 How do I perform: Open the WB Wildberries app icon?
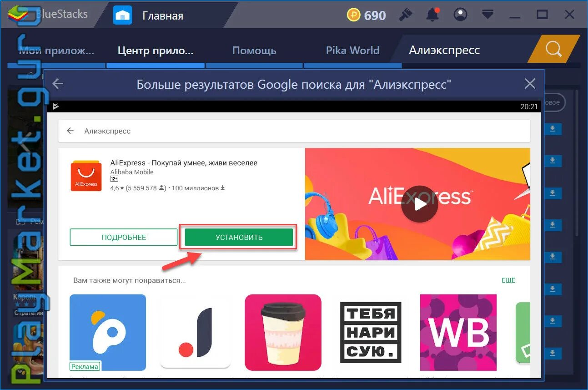pos(458,333)
